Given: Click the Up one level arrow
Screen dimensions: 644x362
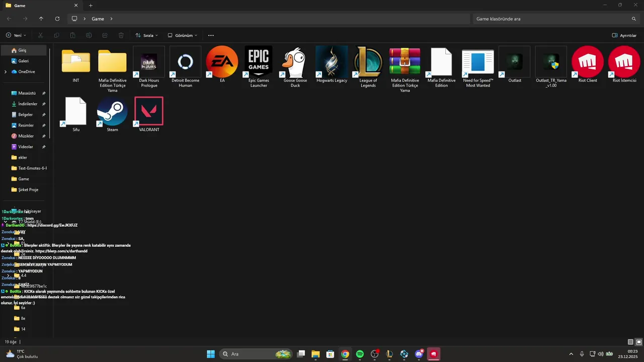Looking at the screenshot, I should click(41, 19).
